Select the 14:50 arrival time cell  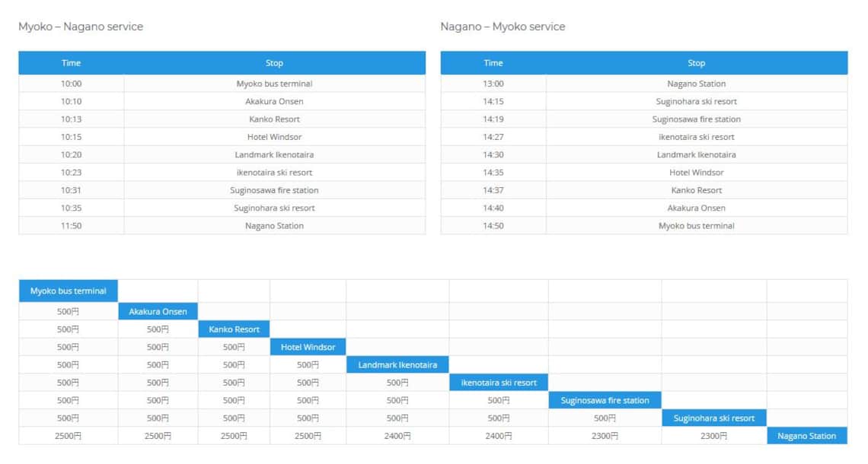point(493,225)
